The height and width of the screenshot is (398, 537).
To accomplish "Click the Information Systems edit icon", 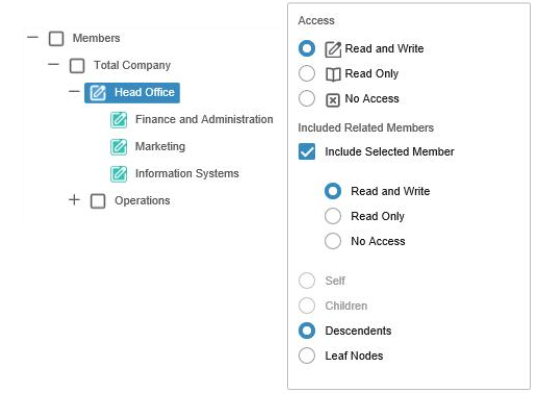I will tap(119, 174).
